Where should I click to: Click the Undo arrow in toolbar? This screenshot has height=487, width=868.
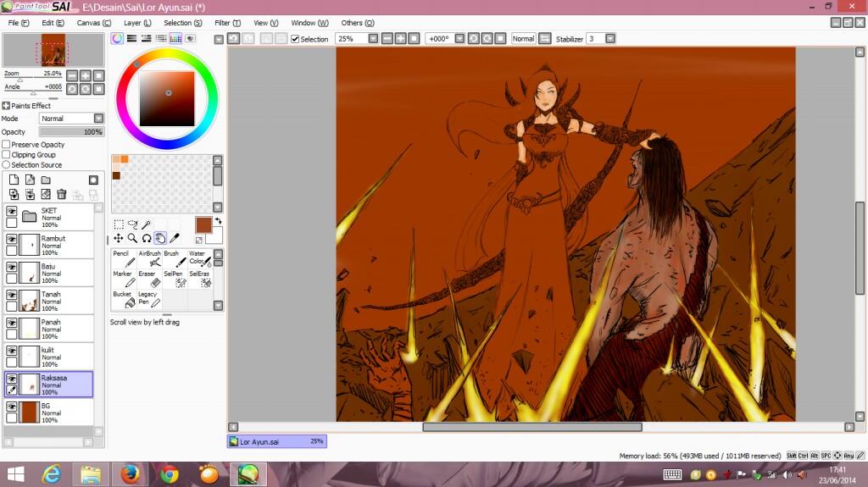[x=233, y=39]
